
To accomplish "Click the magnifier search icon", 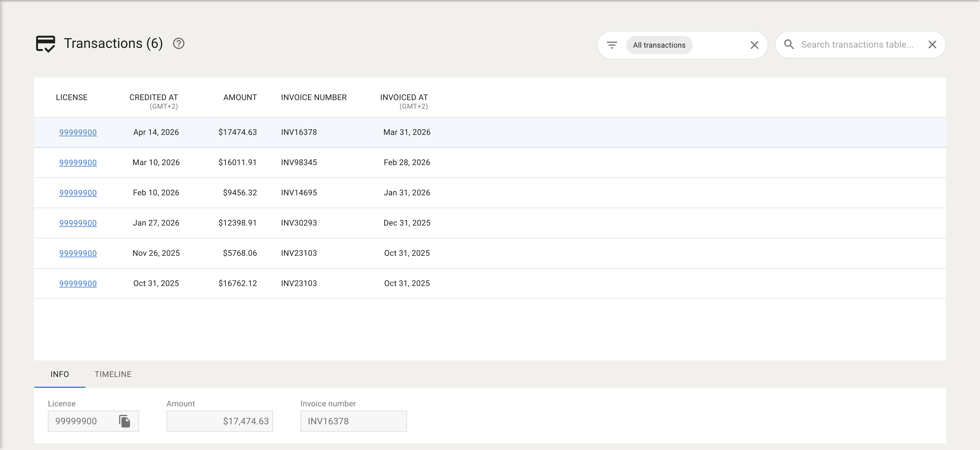I will click(789, 44).
